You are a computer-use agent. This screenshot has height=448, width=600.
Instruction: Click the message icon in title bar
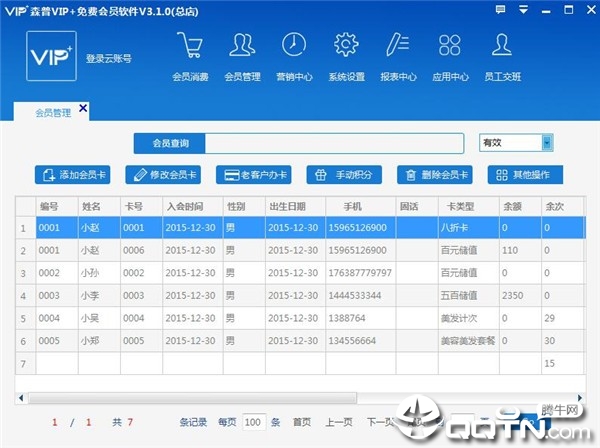tap(500, 10)
